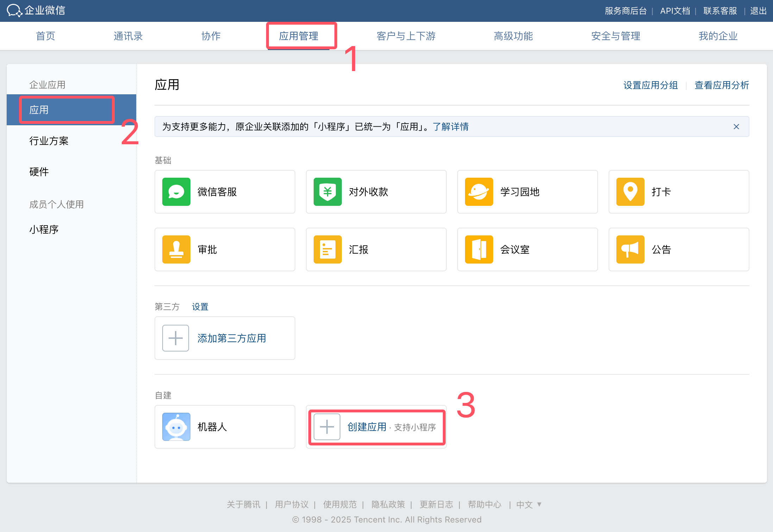The width and height of the screenshot is (773, 532).
Task: Open the 微信客服 green chat icon
Action: [176, 192]
